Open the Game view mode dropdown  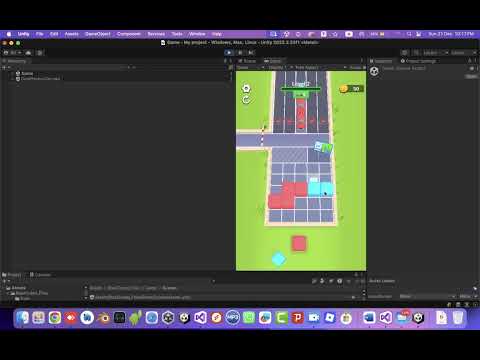coord(251,67)
